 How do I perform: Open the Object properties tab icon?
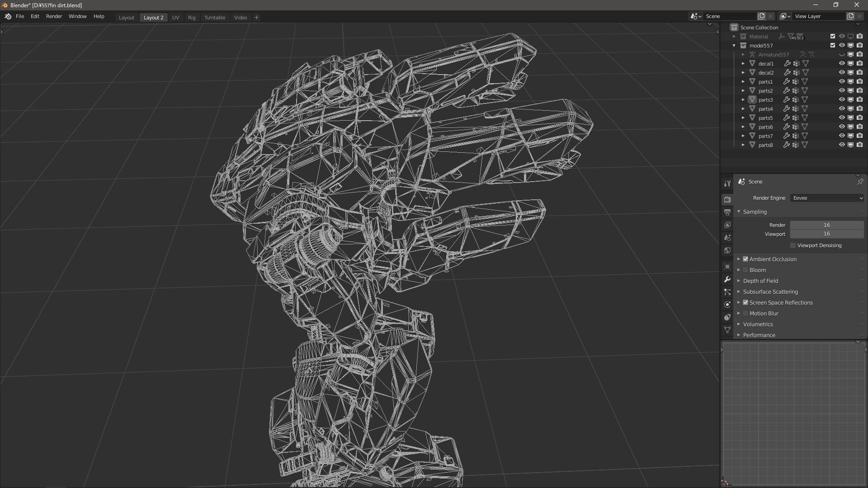click(727, 267)
